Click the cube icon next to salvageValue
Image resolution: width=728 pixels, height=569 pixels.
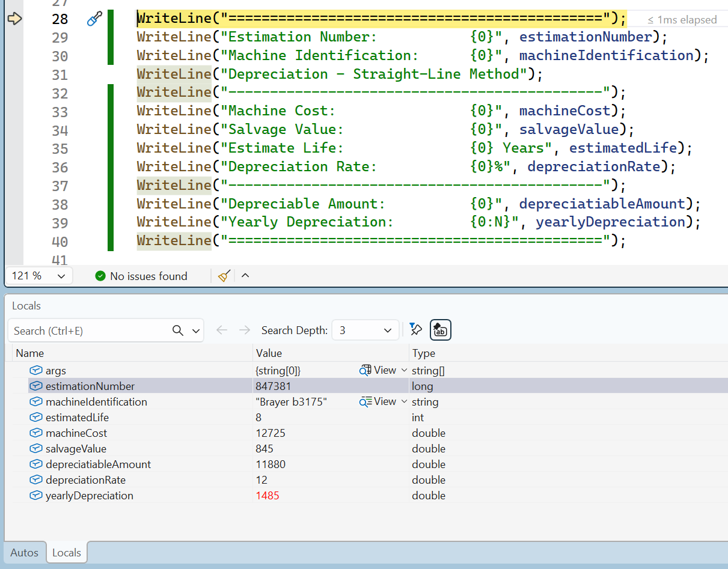click(36, 449)
